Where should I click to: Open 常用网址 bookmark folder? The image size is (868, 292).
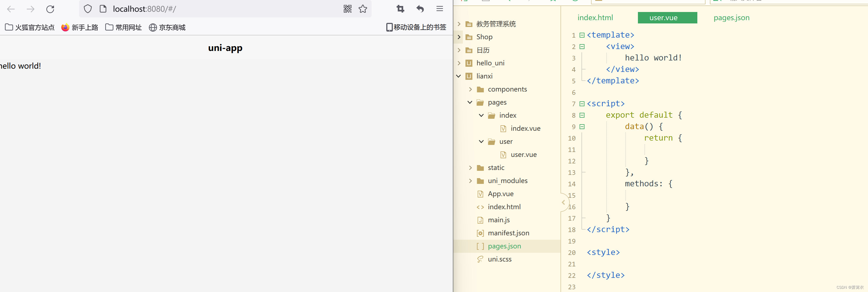pos(124,27)
